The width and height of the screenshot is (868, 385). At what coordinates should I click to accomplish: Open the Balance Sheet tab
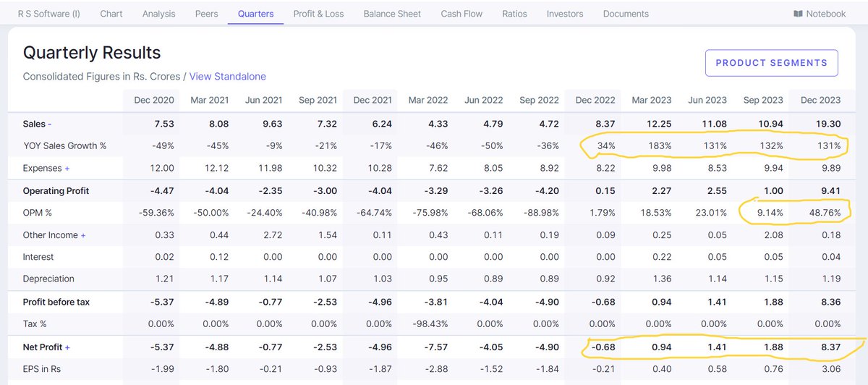pos(392,14)
